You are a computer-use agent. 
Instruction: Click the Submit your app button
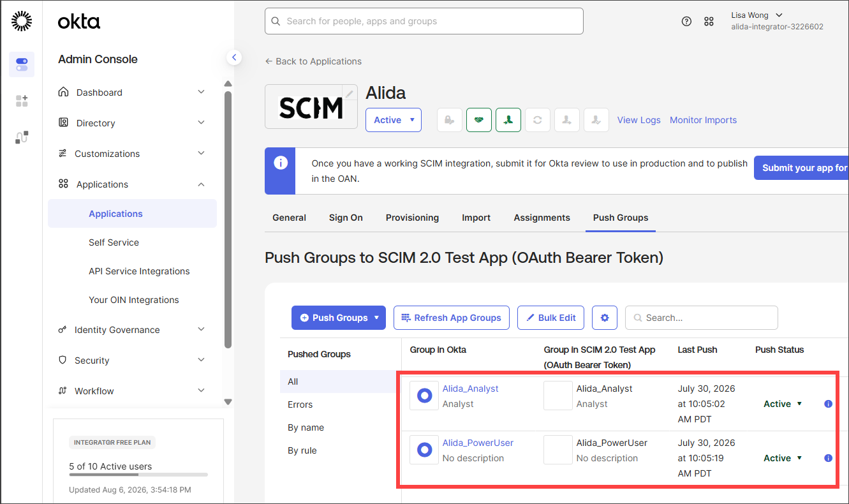802,168
